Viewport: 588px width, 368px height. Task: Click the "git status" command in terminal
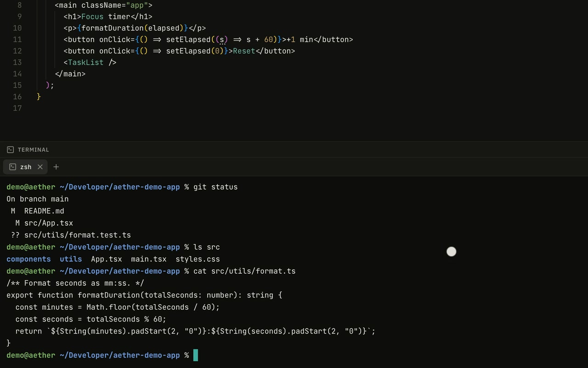pos(215,187)
